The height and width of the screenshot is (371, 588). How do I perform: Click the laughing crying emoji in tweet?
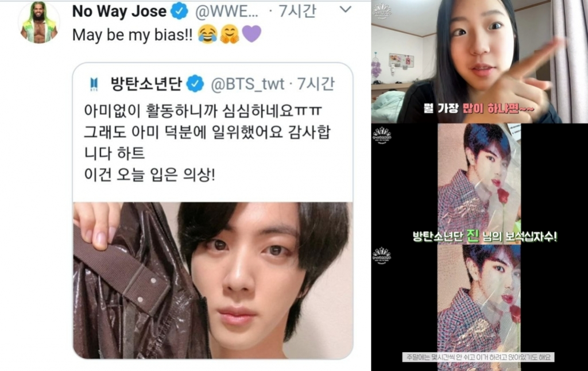(207, 34)
